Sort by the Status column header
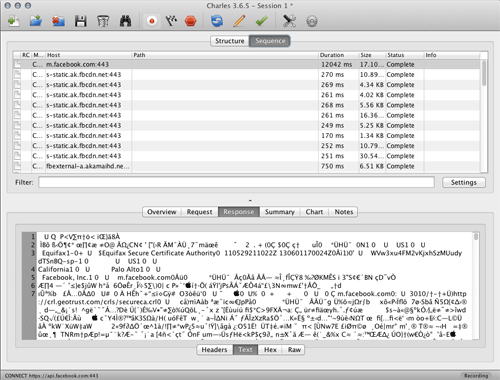The height and width of the screenshot is (380, 500). (405, 55)
